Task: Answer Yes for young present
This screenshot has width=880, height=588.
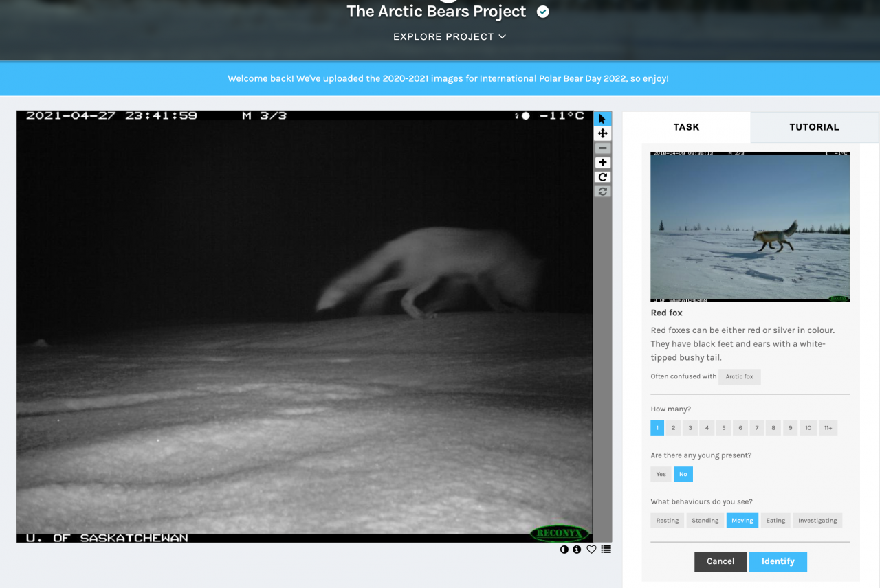Action: pyautogui.click(x=661, y=474)
